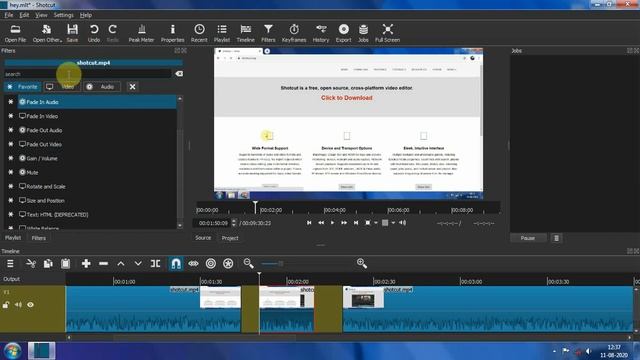The height and width of the screenshot is (360, 640).
Task: Append clip to track with plus
Action: click(x=86, y=264)
